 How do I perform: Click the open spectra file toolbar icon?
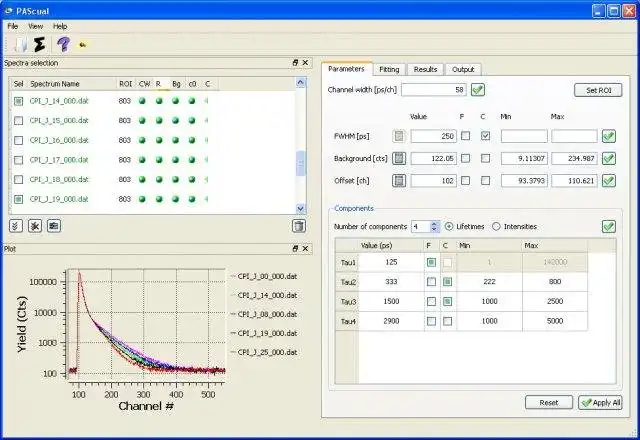point(20,44)
